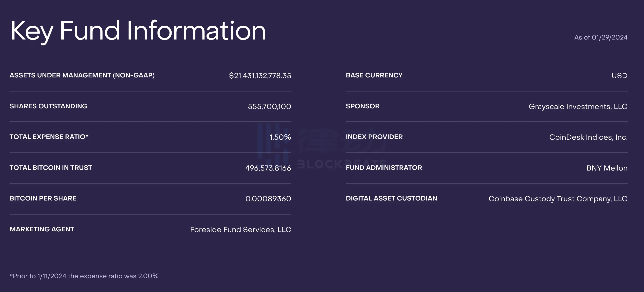Click BNY Mellon fund administrator name

607,168
